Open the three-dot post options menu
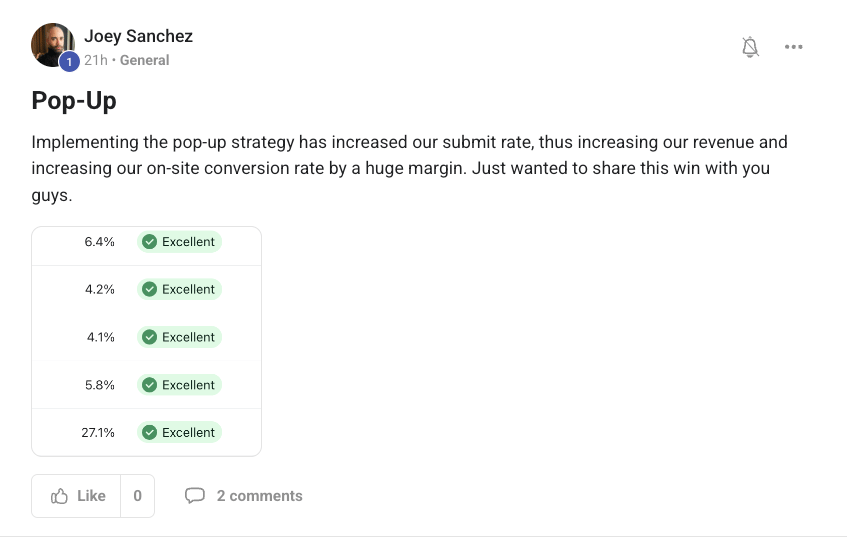 pos(794,47)
